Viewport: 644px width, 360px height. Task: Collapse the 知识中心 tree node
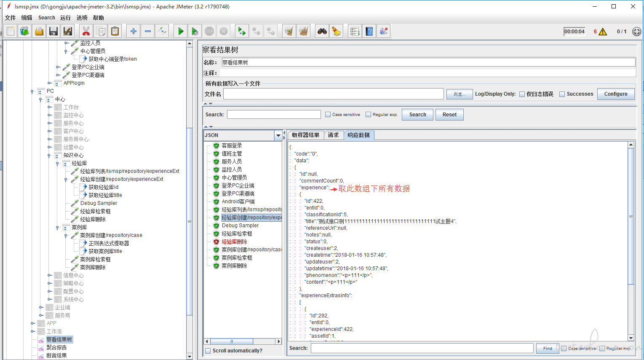coord(49,155)
